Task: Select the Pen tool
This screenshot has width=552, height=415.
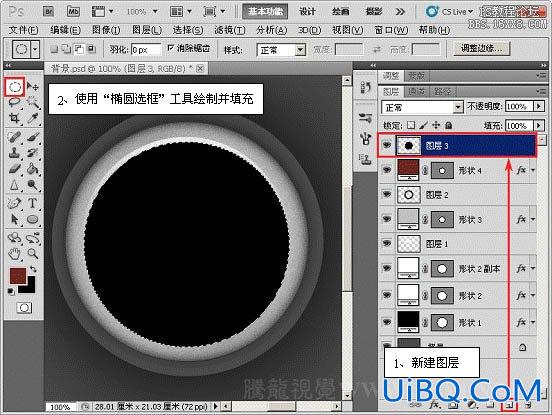Action: point(14,203)
